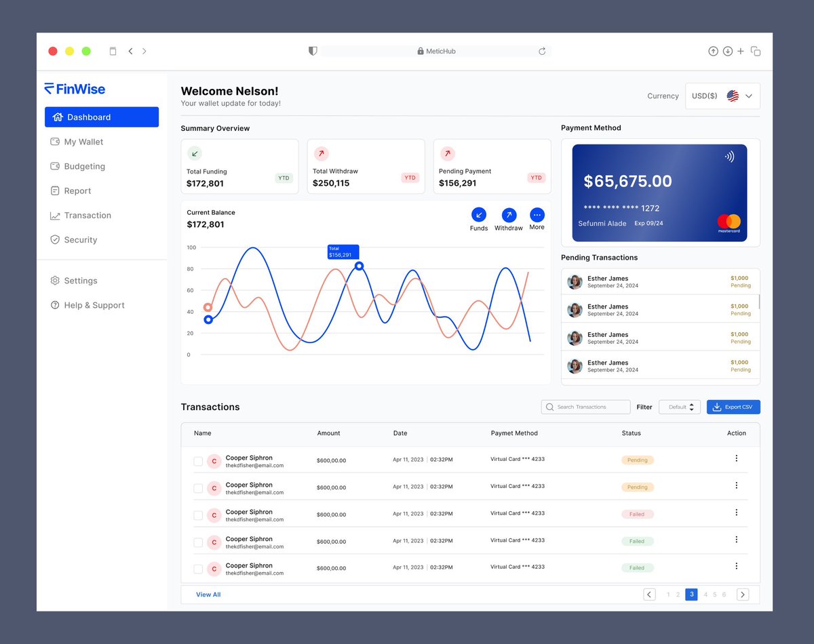Check the fifth Cooper Siphron row
The height and width of the screenshot is (644, 814).
click(198, 569)
